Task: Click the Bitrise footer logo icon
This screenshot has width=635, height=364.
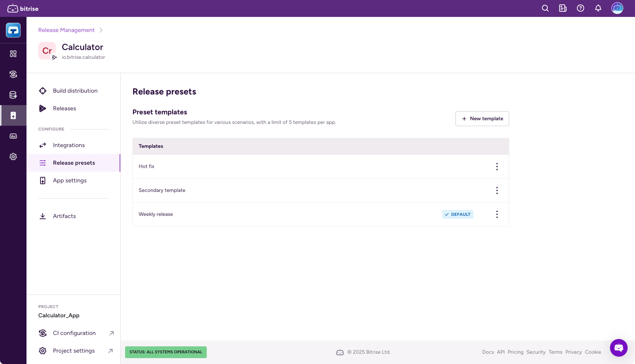Action: pyautogui.click(x=340, y=352)
